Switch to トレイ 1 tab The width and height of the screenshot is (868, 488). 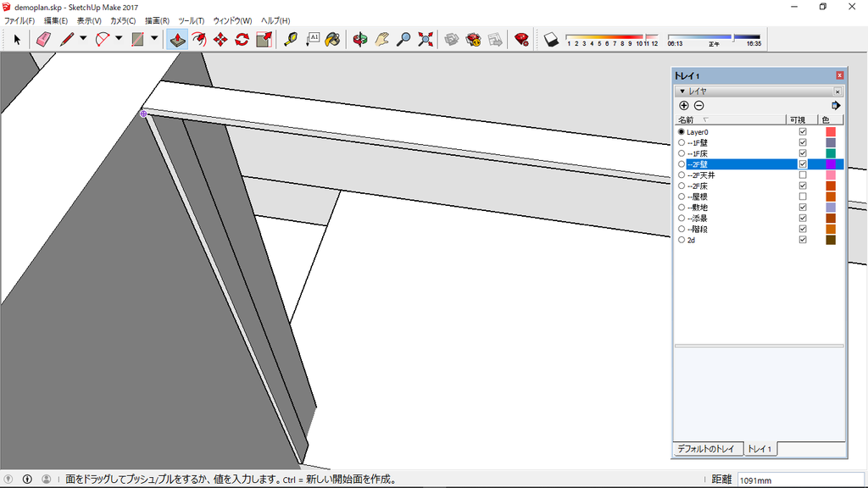point(759,449)
